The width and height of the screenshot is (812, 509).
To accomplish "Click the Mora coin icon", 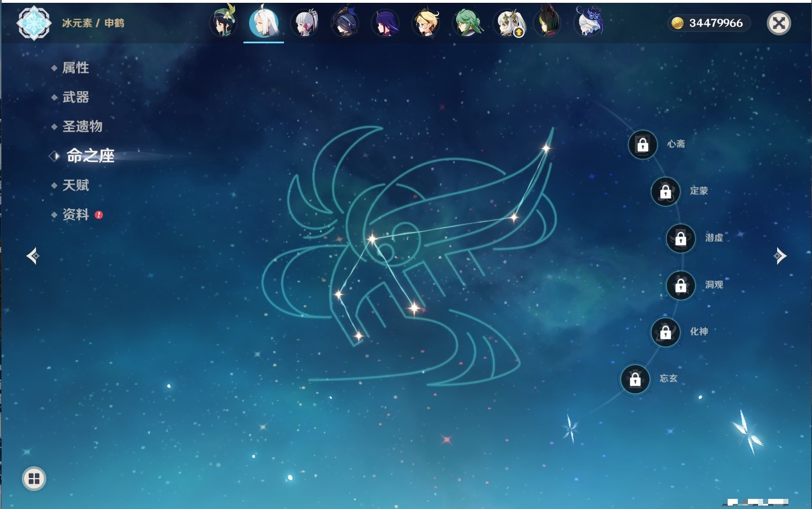I will pos(678,23).
